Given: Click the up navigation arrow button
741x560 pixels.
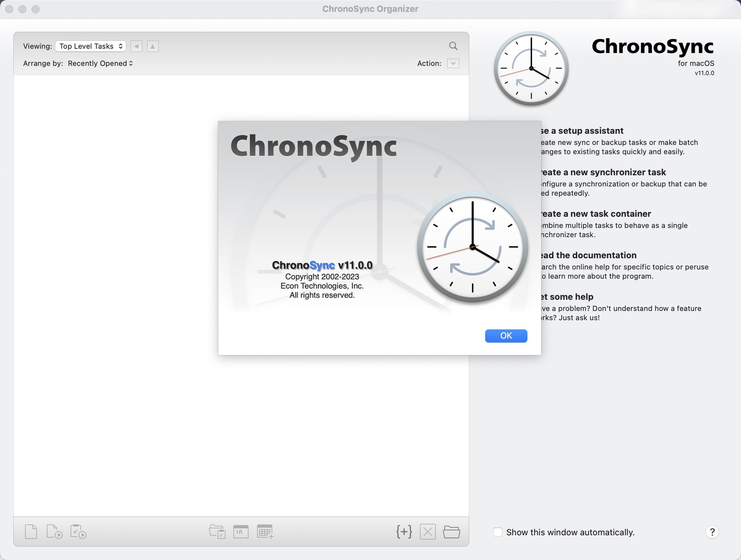Looking at the screenshot, I should [152, 46].
